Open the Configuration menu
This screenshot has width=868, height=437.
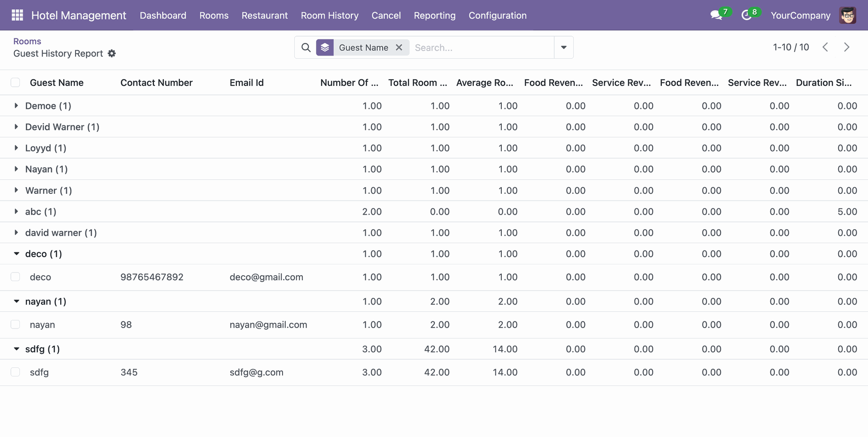[497, 15]
